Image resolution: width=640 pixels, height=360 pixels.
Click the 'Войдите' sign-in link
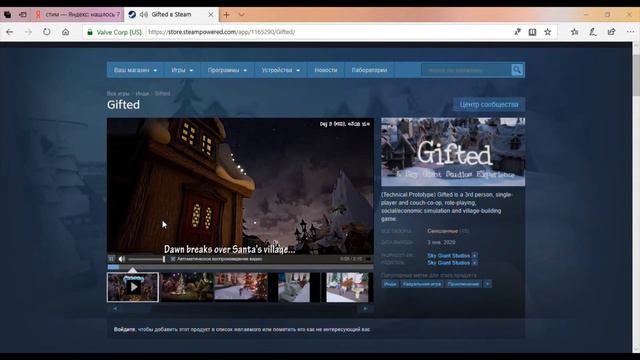click(x=124, y=329)
